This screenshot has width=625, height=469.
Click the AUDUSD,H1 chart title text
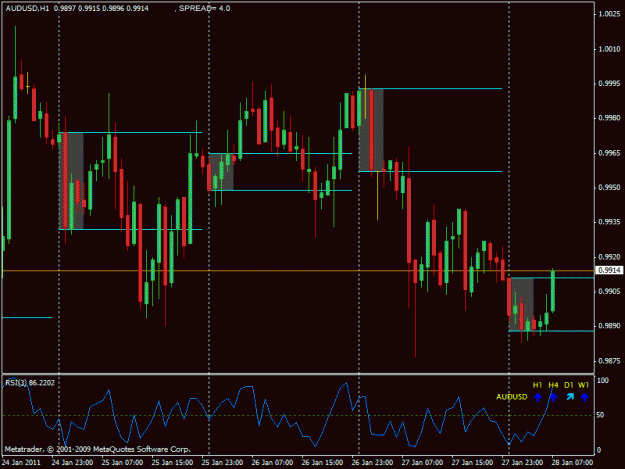[27, 8]
